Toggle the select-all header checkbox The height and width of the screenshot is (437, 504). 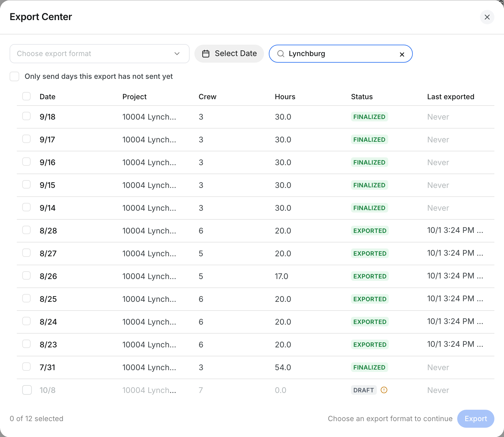click(x=26, y=96)
